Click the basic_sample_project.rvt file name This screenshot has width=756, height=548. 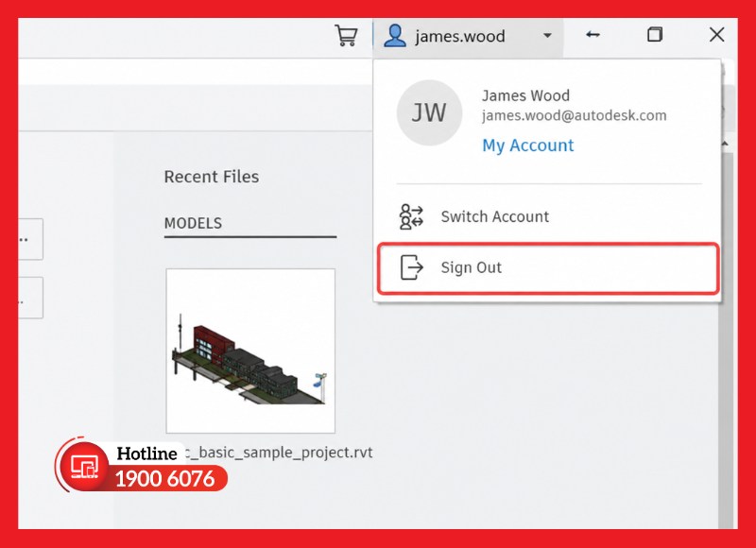click(x=276, y=452)
